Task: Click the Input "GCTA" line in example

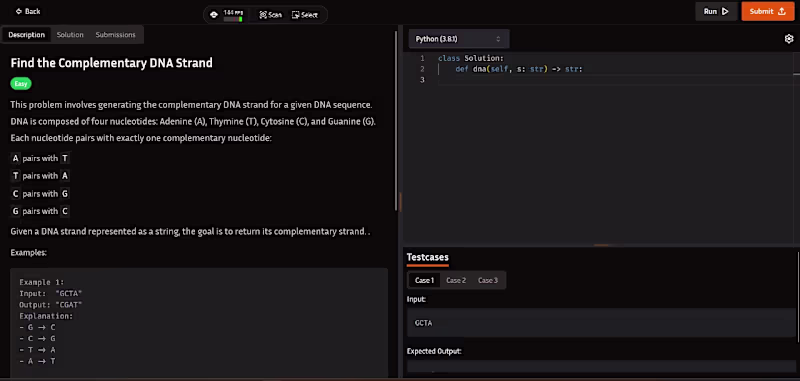Action: [x=51, y=293]
